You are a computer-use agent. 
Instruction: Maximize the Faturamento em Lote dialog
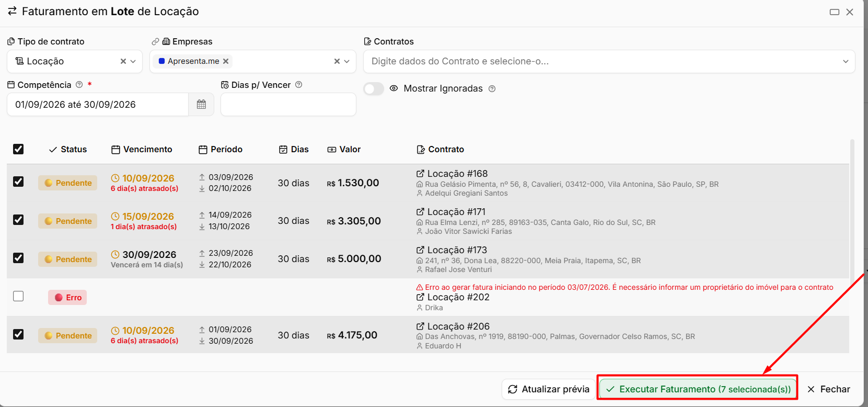coord(835,12)
